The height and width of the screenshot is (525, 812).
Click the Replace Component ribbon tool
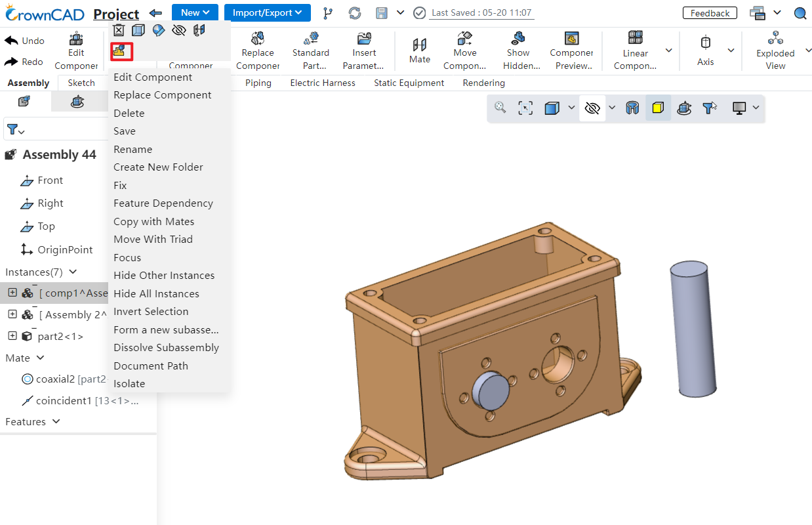[258, 51]
